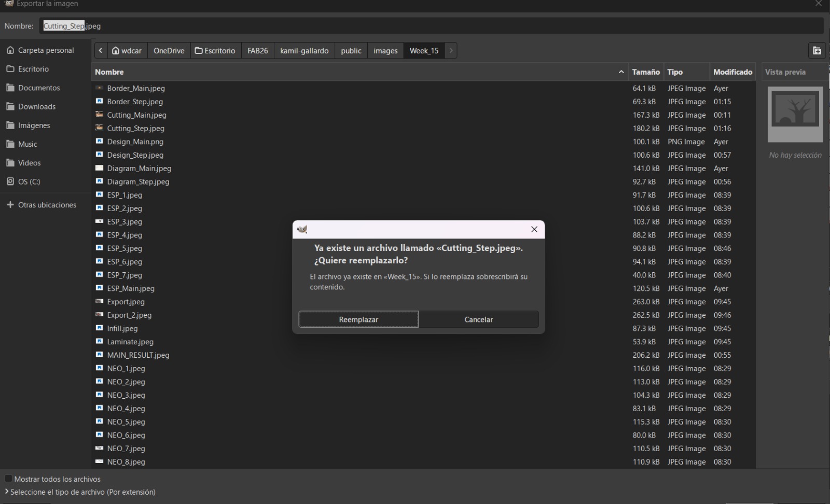This screenshot has height=504, width=830.
Task: Click the ESP_1.jpeg file icon
Action: [x=100, y=194]
